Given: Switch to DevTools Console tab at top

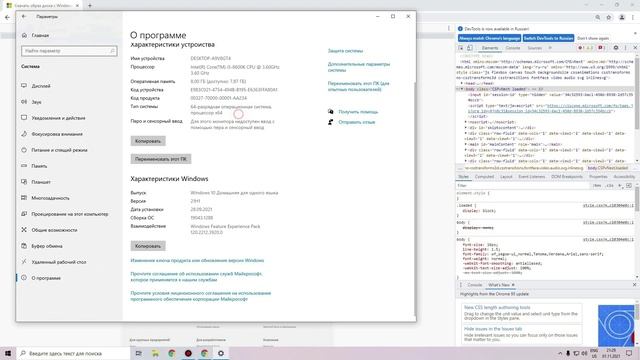Looking at the screenshot, I should 513,48.
